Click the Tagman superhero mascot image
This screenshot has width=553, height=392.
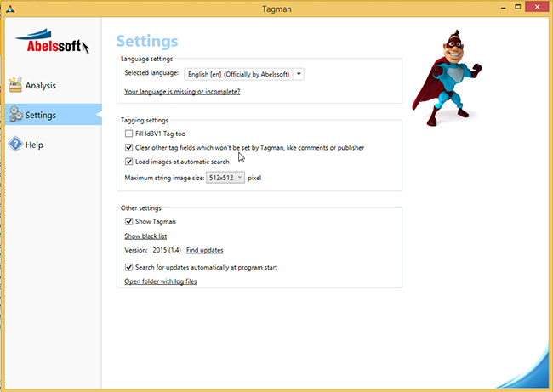[448, 81]
